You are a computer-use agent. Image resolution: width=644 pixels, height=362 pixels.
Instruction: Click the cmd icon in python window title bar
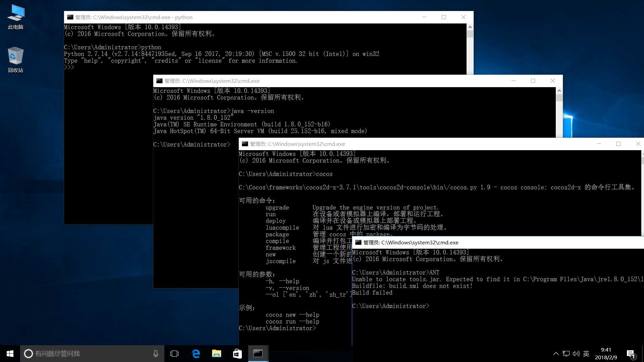70,17
